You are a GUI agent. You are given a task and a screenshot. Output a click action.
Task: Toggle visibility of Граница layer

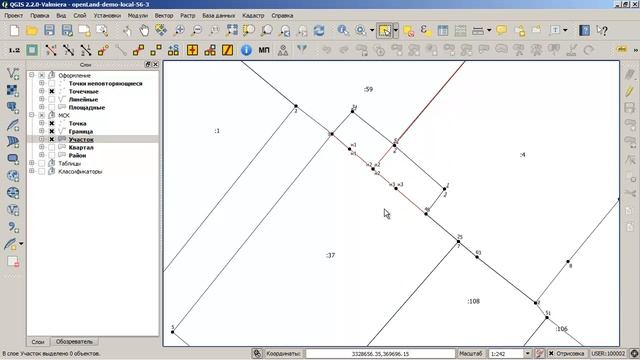click(x=52, y=131)
